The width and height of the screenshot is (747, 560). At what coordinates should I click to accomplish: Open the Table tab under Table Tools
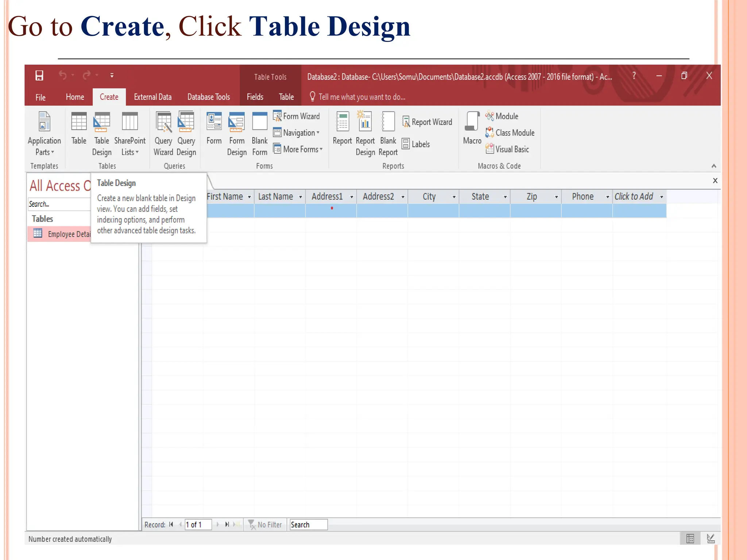click(286, 97)
